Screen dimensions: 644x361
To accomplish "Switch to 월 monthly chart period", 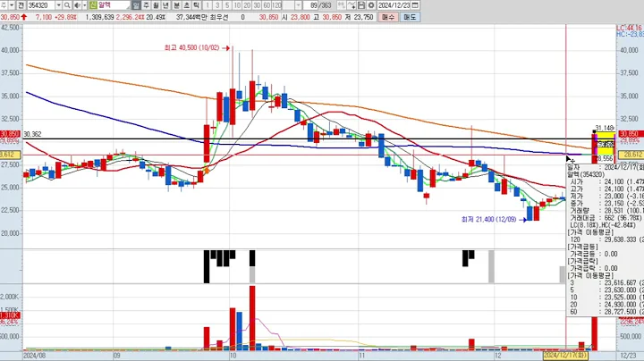I will point(156,5).
